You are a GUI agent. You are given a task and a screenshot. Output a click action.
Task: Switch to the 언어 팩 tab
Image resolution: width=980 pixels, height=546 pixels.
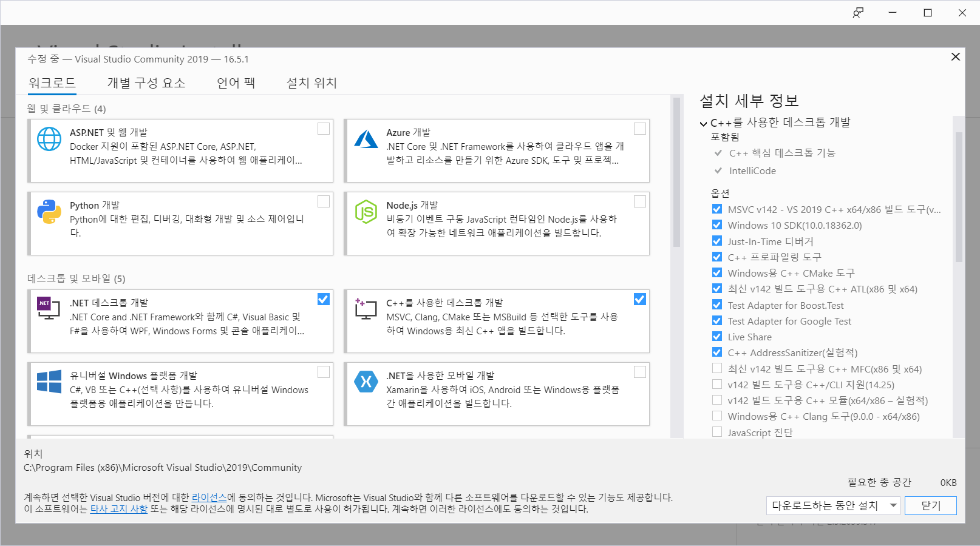tap(236, 83)
